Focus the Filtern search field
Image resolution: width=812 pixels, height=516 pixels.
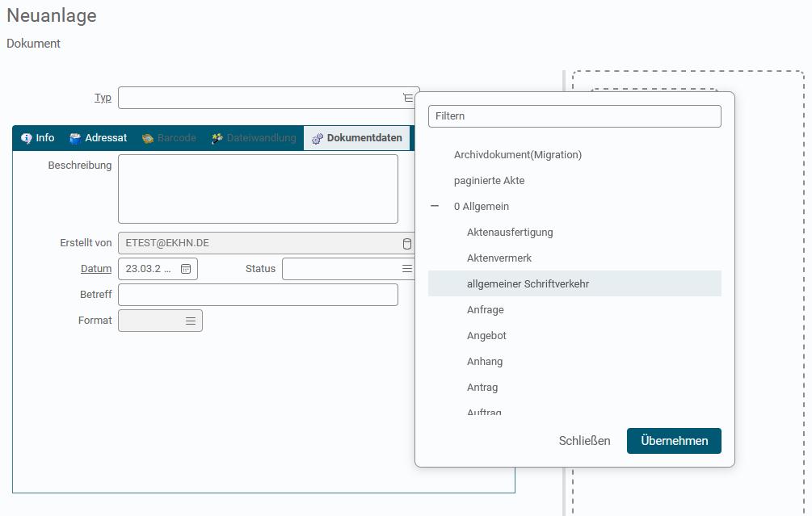[574, 116]
